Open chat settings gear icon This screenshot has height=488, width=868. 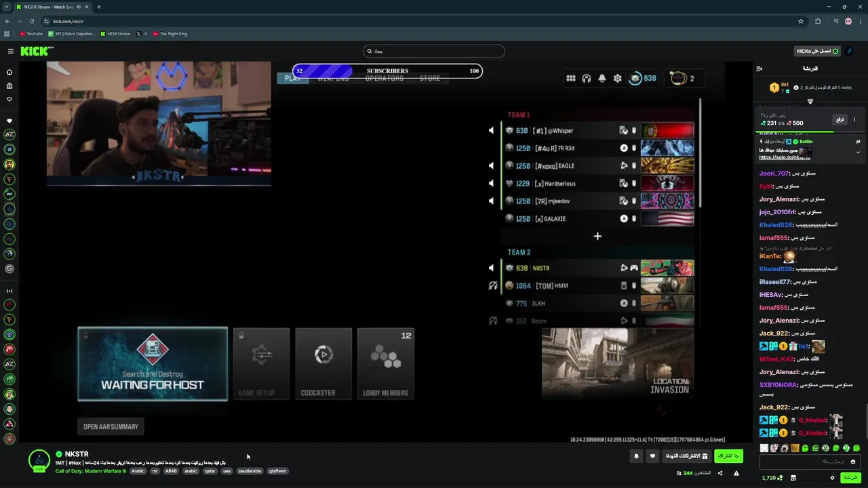(833, 478)
